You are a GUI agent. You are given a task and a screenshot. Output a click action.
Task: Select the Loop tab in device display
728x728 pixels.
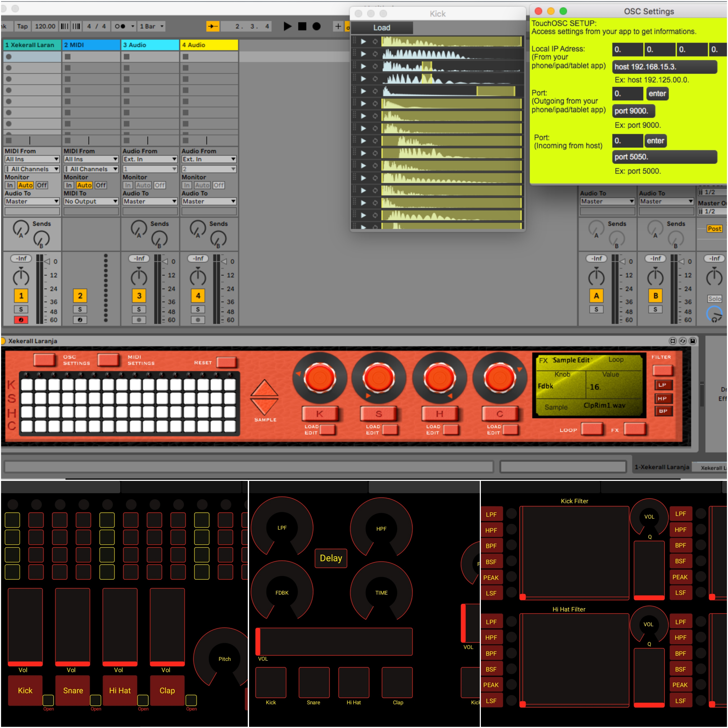616,359
